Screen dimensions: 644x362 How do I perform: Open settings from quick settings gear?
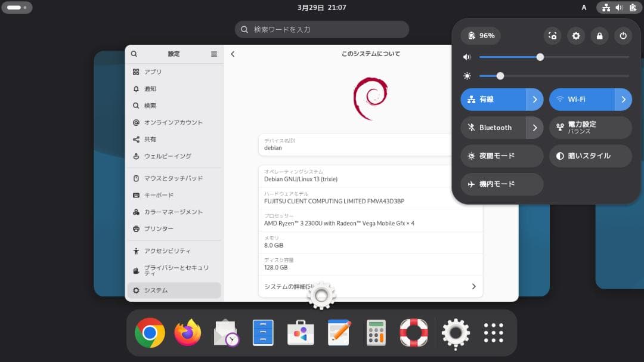click(x=576, y=36)
